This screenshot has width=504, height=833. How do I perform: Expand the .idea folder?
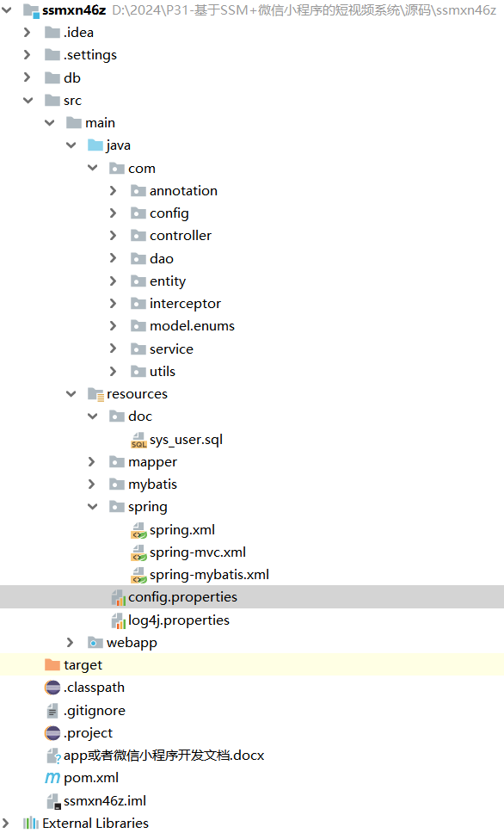point(28,33)
